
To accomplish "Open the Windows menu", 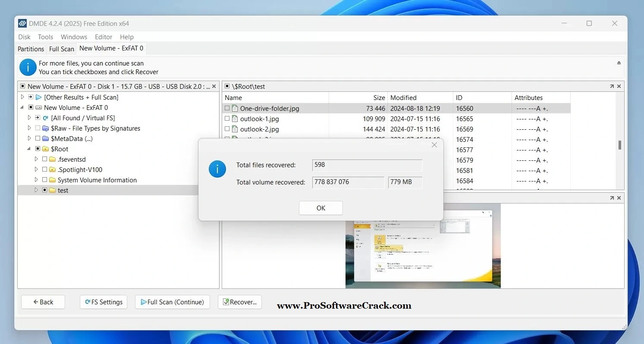I will [74, 37].
